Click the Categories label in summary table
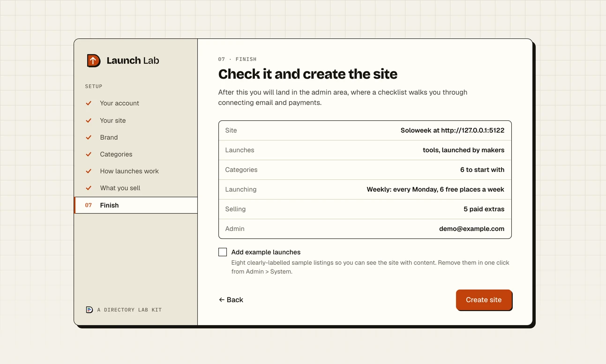The height and width of the screenshot is (364, 606). (241, 170)
